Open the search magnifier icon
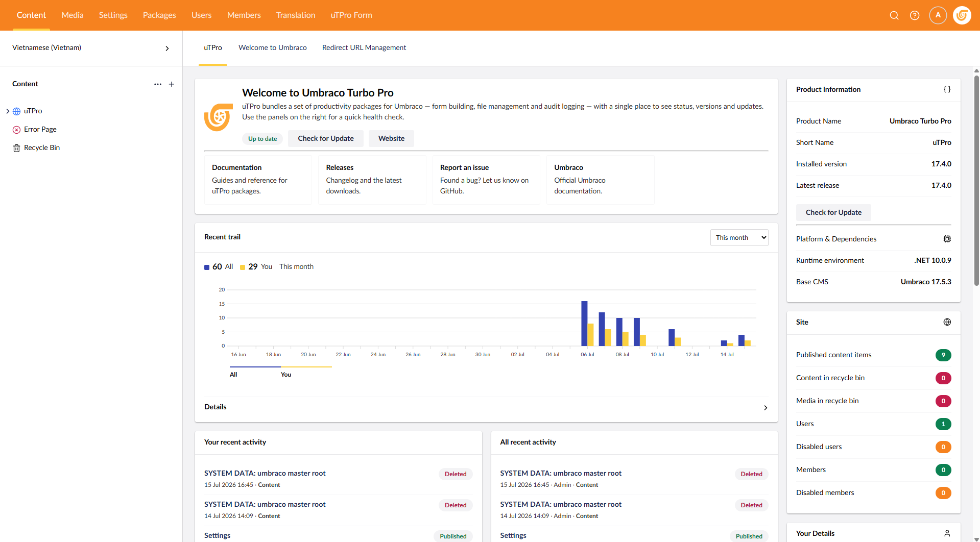This screenshot has height=542, width=980. (894, 15)
